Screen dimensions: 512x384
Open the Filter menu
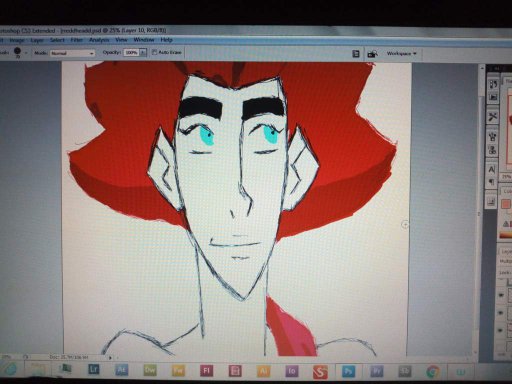click(76, 40)
